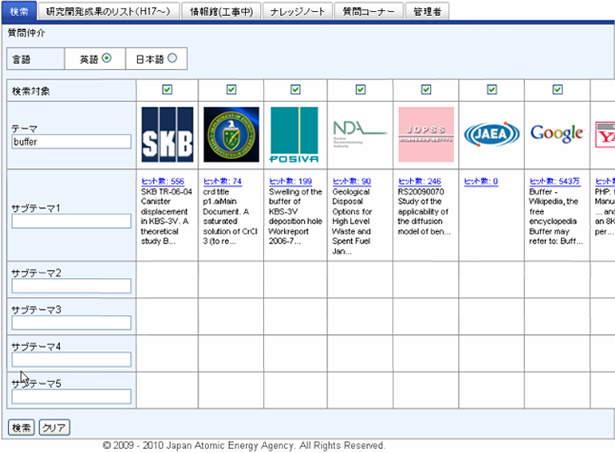Open the ナレッジノート tab

(x=298, y=11)
